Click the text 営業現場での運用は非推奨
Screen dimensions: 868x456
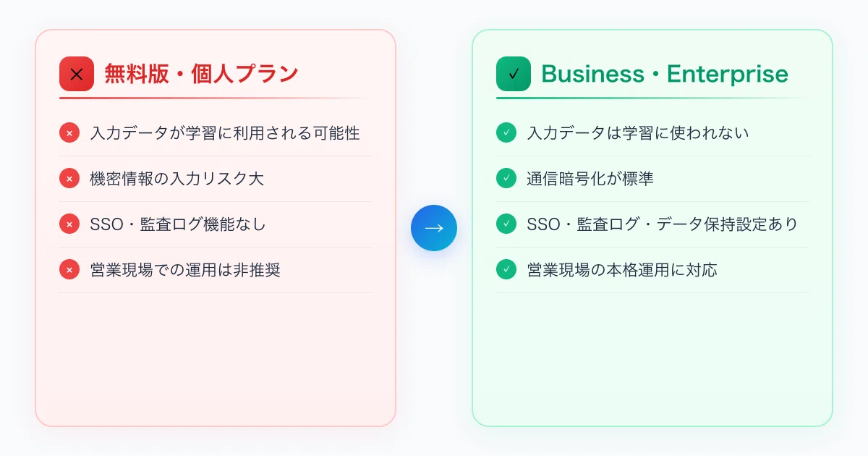(185, 270)
